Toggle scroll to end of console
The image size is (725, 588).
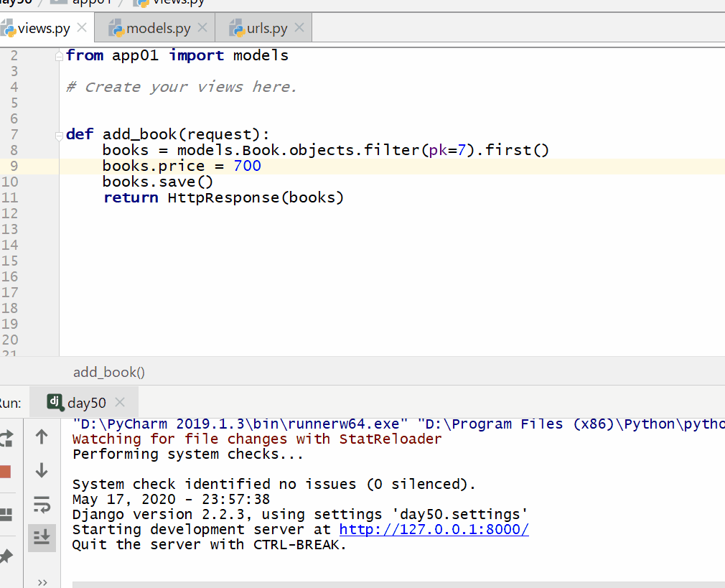(42, 538)
